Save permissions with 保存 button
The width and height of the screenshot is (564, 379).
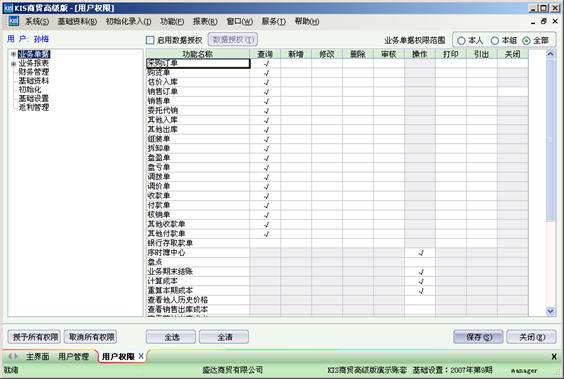pyautogui.click(x=478, y=337)
